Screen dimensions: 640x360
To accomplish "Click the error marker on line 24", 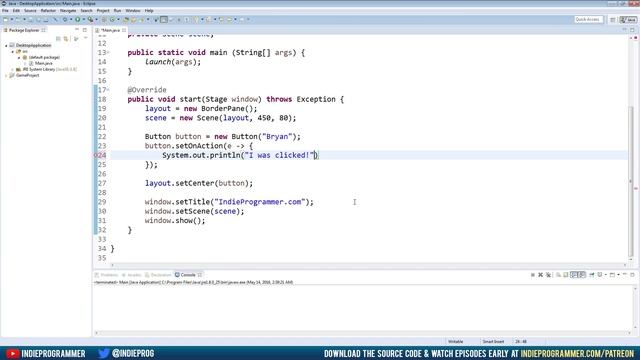I will (96, 156).
